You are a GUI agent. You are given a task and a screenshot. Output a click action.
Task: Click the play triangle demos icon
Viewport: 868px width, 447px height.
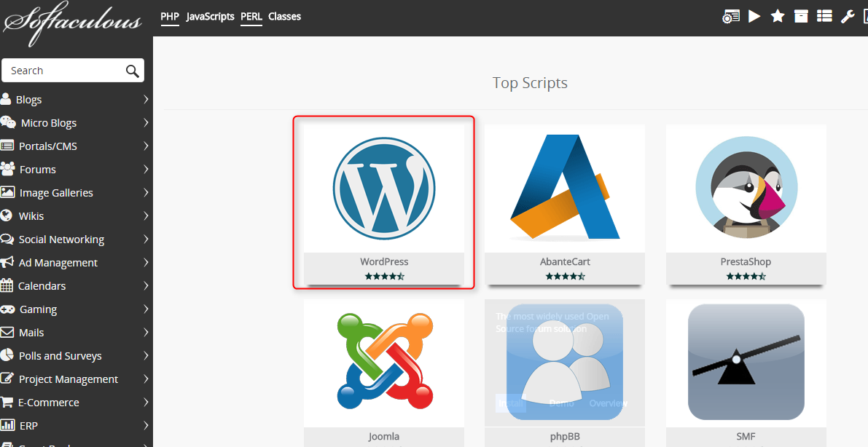(754, 16)
